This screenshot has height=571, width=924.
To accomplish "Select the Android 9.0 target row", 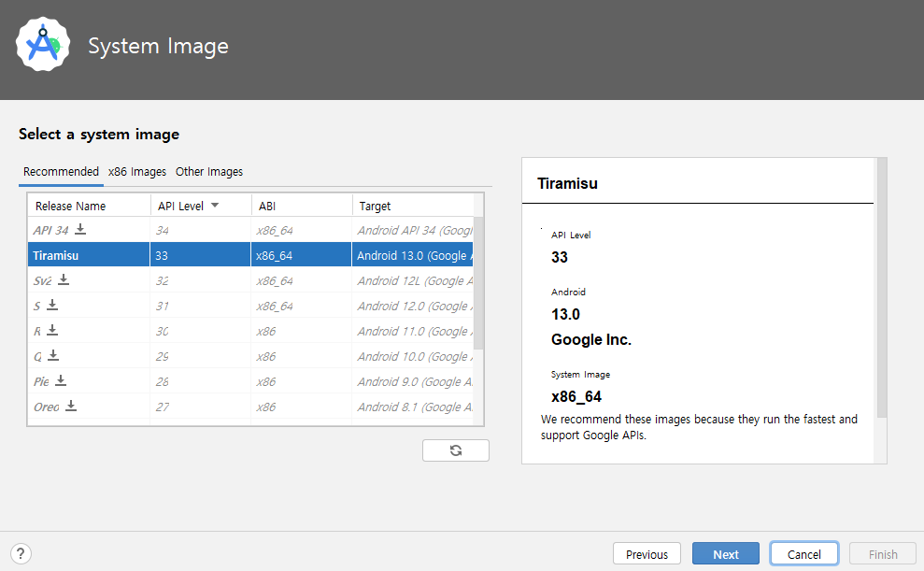I will tap(413, 382).
